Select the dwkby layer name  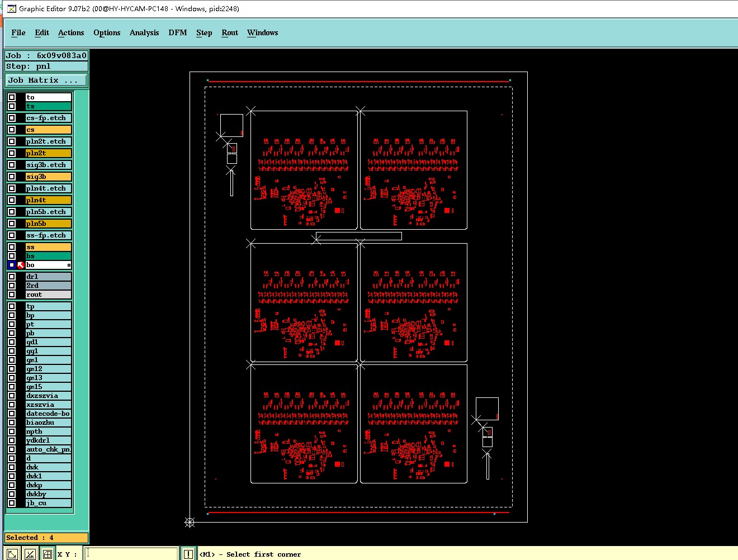(49, 494)
